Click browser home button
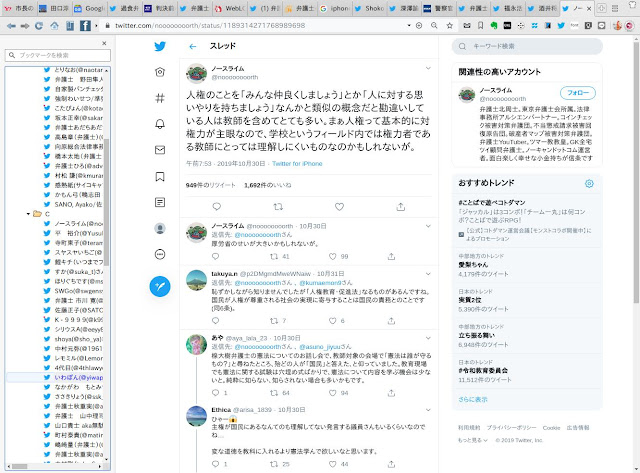Screen dimensions: 640x473 point(54,26)
